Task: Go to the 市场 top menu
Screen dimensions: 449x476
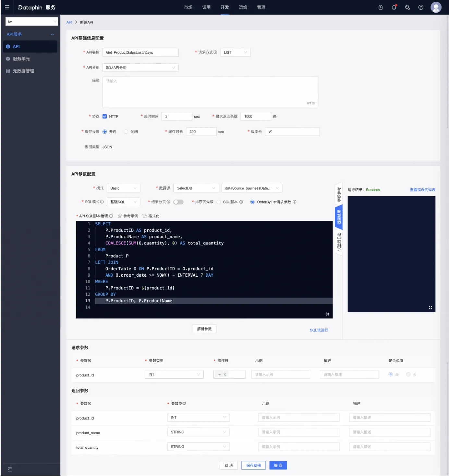Action: (x=188, y=7)
